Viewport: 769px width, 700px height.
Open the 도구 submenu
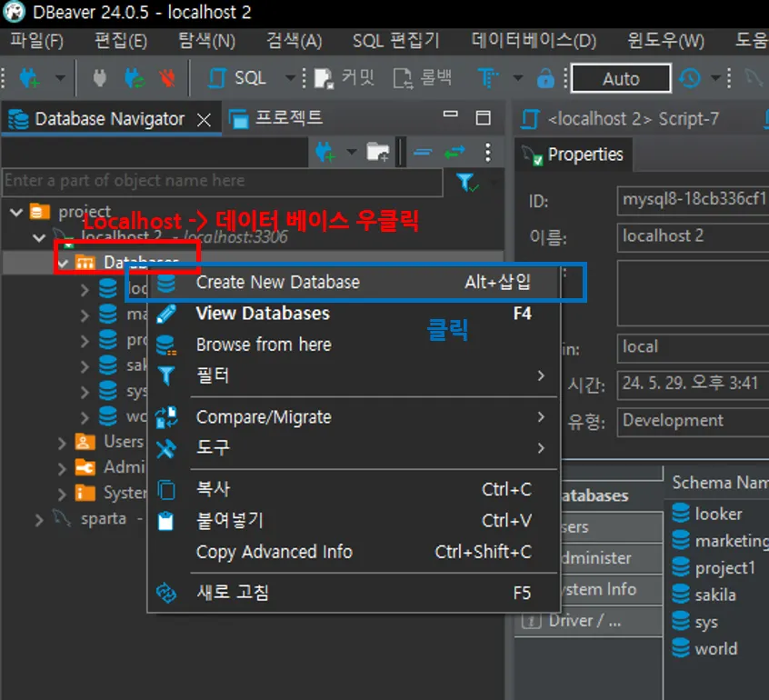(354, 448)
